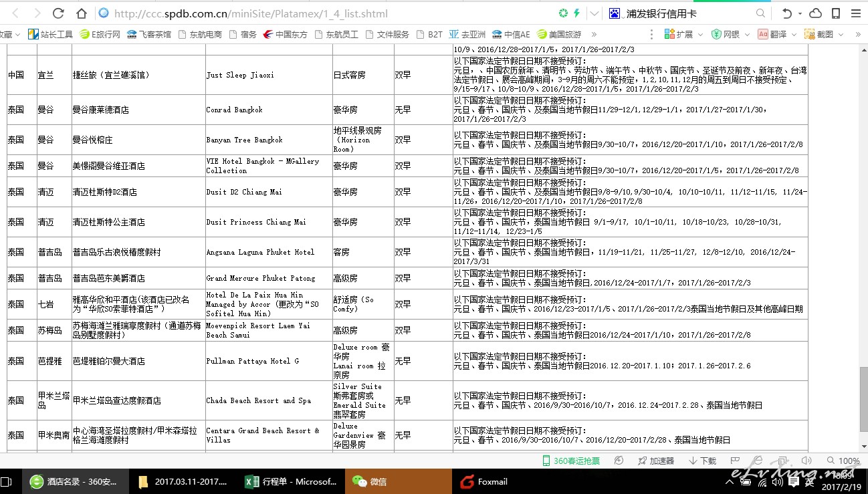Image resolution: width=868 pixels, height=494 pixels.
Task: Open the browser home page
Action: (x=81, y=13)
